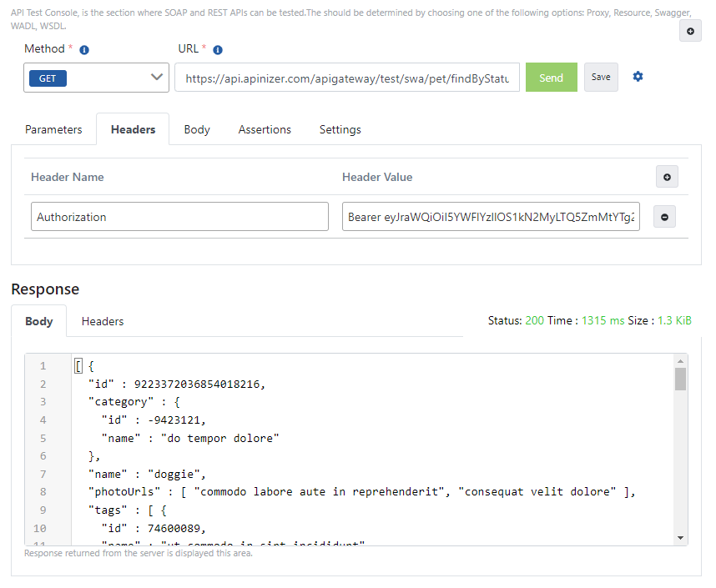716x588 pixels.
Task: Switch to the Parameters tab
Action: (53, 129)
